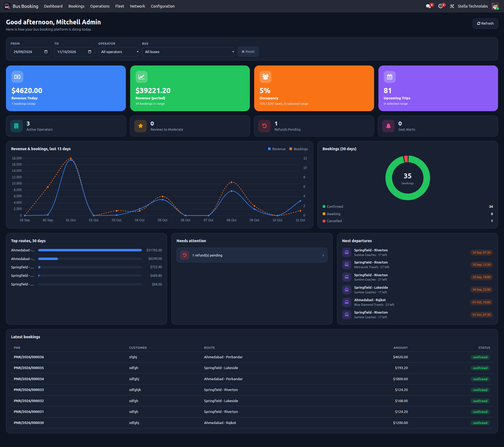Click bus icon for 01 Oct, 07:30 departure
Image resolution: width=504 pixels, height=447 pixels.
[x=347, y=315]
